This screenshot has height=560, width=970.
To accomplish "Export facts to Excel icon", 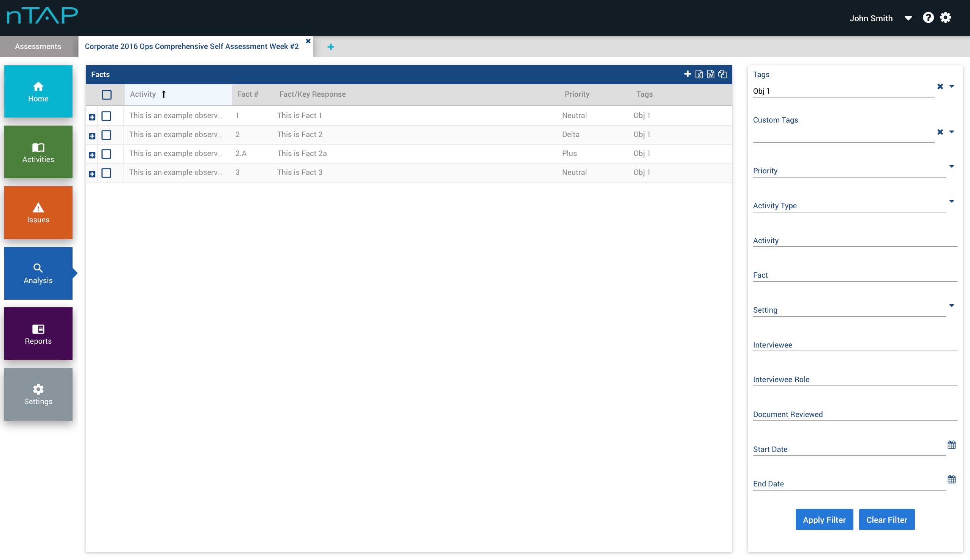I will pos(699,74).
